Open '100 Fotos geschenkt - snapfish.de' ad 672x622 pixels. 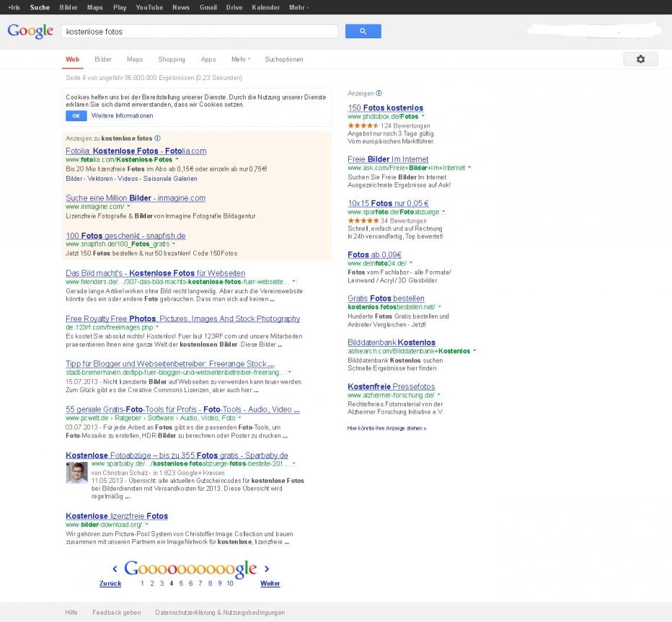tap(125, 236)
